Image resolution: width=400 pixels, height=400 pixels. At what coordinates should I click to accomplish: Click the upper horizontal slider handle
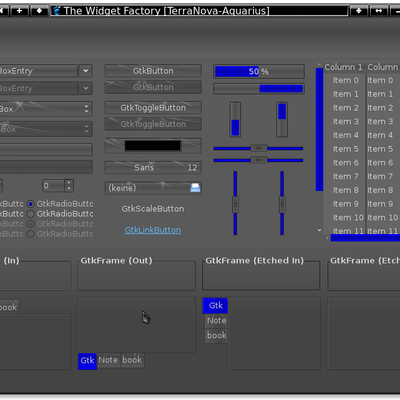click(259, 148)
